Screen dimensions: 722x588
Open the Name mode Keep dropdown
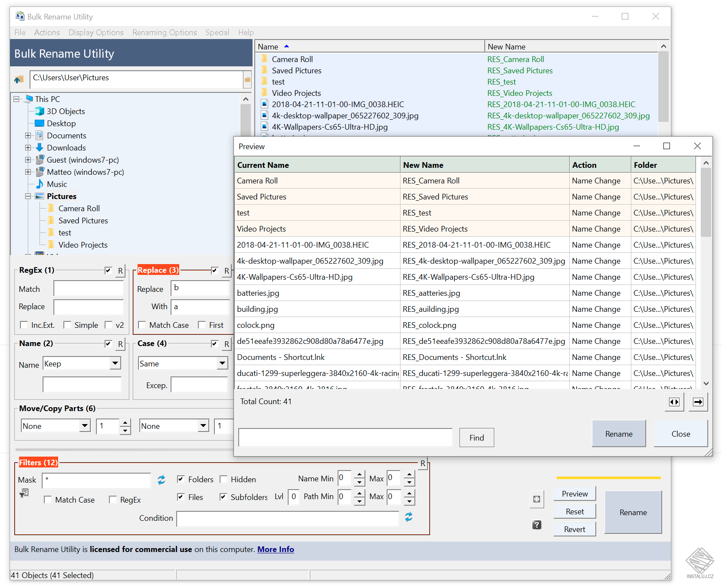[x=115, y=363]
